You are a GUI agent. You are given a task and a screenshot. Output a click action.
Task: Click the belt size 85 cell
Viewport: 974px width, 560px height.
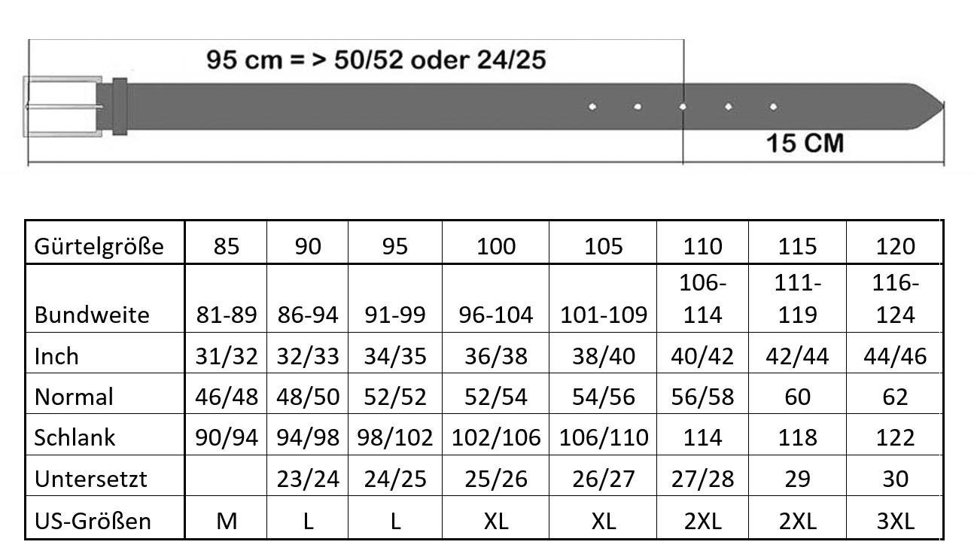pyautogui.click(x=226, y=245)
